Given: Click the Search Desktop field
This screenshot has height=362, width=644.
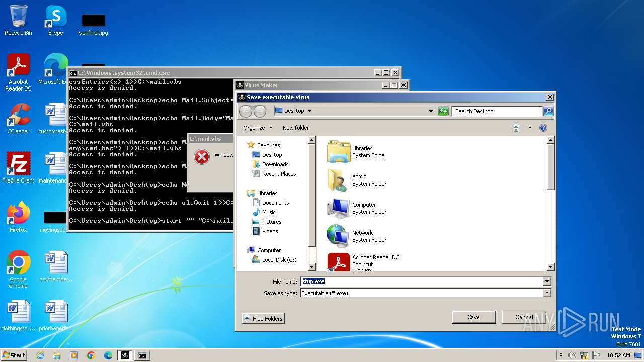Looking at the screenshot, I should [498, 111].
